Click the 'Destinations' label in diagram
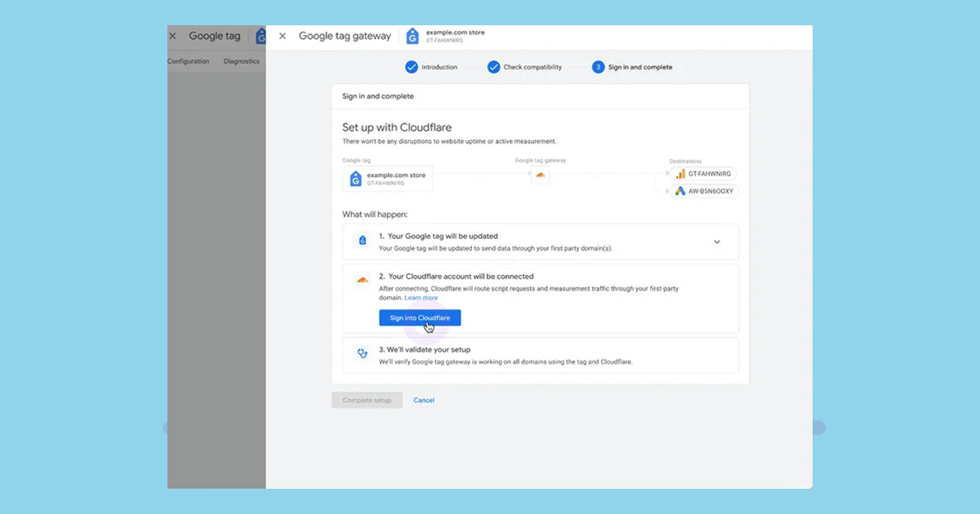The image size is (980, 514). 685,162
